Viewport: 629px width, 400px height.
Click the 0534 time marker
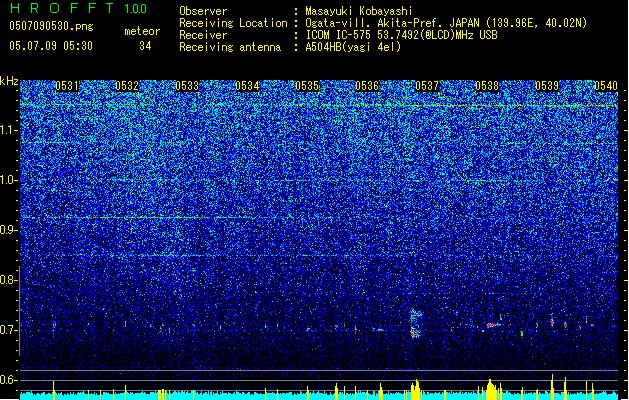247,86
